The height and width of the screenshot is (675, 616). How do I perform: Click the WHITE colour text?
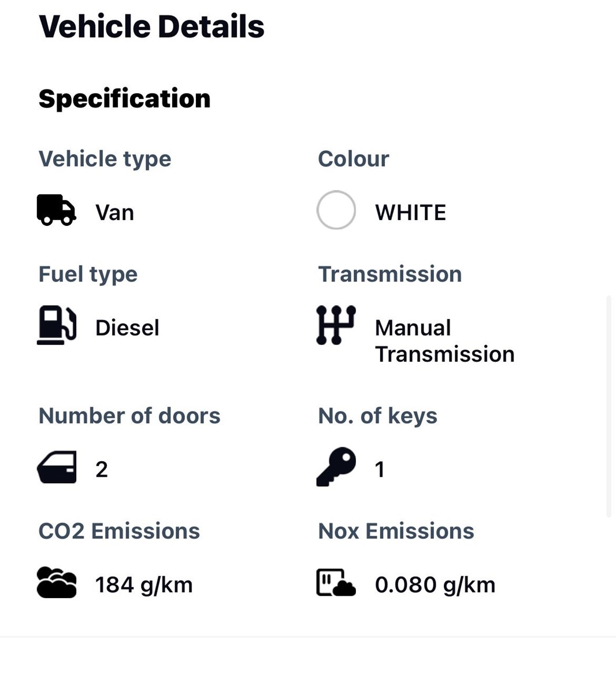(x=411, y=213)
